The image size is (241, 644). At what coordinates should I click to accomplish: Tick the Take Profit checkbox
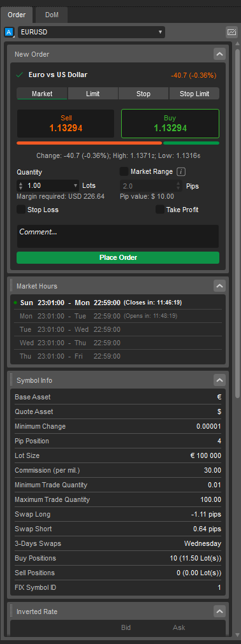point(160,210)
